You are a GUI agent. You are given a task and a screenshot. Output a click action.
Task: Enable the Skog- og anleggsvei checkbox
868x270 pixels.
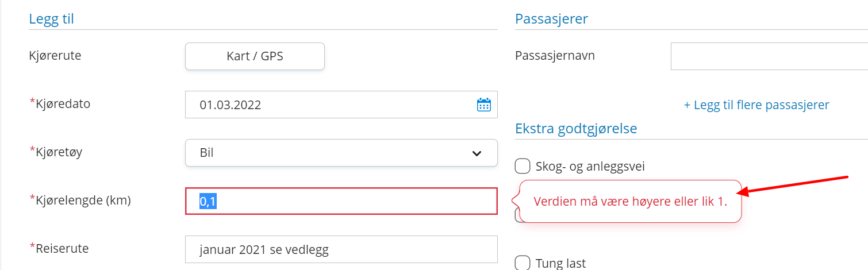click(x=522, y=167)
